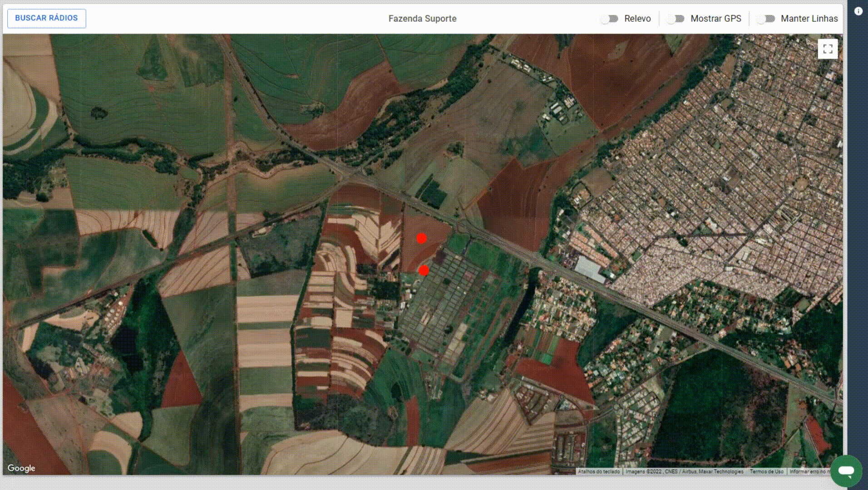
Task: Click the Mostrar GPS label text
Action: pos(716,19)
